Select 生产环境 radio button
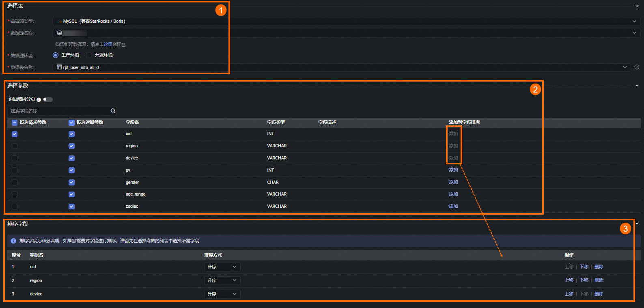 [56, 55]
